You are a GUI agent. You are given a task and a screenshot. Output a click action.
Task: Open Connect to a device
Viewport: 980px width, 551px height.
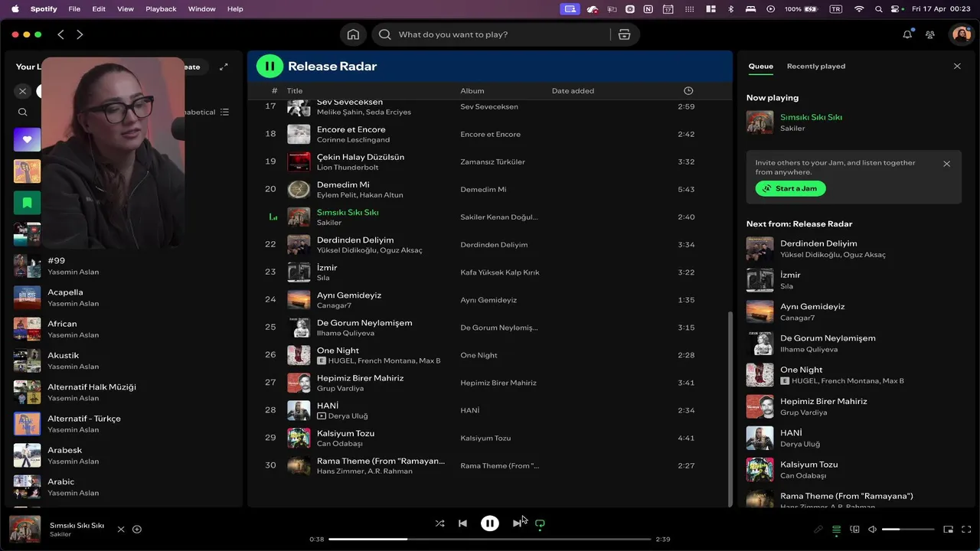854,529
